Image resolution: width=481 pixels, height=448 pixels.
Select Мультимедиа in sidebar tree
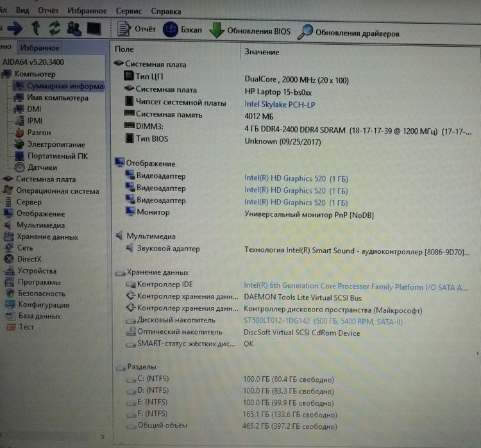click(35, 225)
